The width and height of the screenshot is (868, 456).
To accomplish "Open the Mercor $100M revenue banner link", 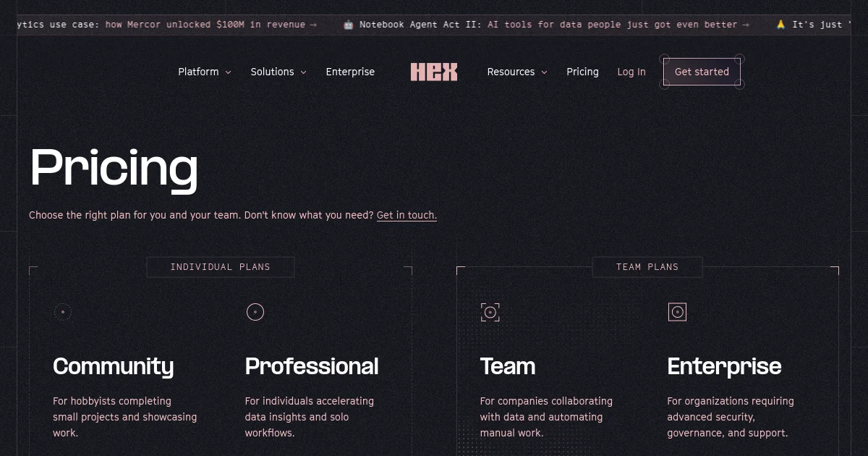I will [x=167, y=25].
